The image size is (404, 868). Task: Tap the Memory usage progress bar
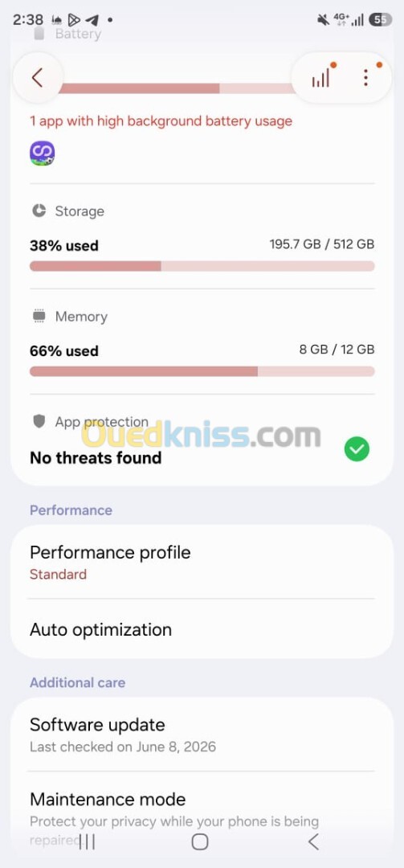point(202,371)
